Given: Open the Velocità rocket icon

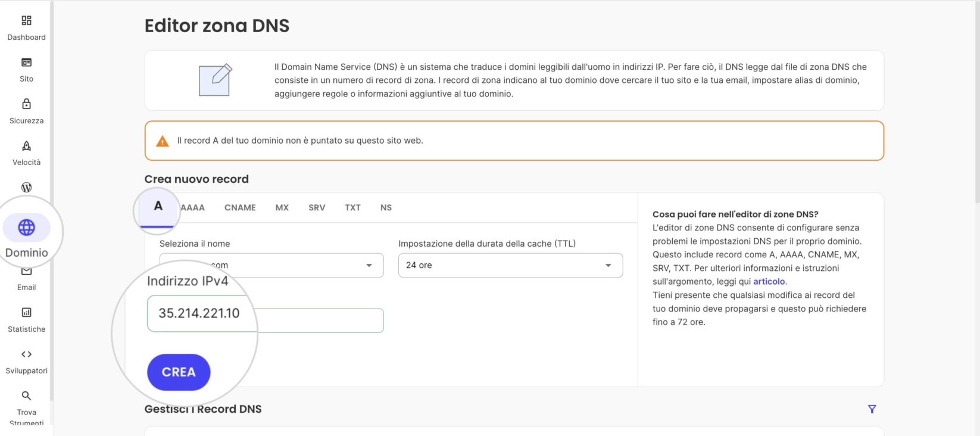Looking at the screenshot, I should pos(26,146).
